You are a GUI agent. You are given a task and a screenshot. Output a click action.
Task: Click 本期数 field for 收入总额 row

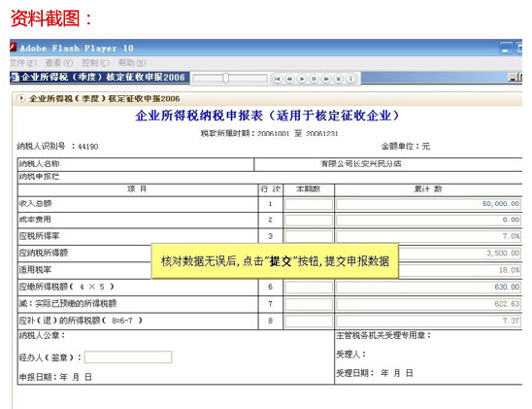[309, 204]
